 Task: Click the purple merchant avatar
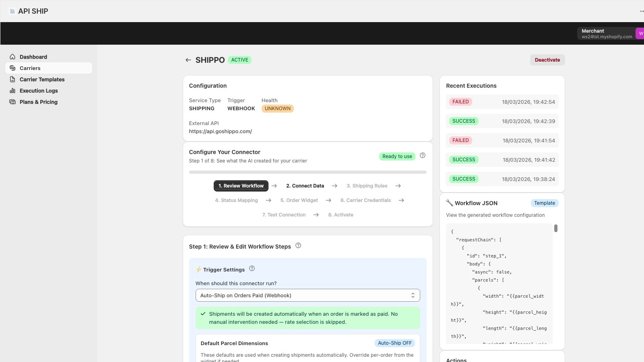[x=640, y=33]
